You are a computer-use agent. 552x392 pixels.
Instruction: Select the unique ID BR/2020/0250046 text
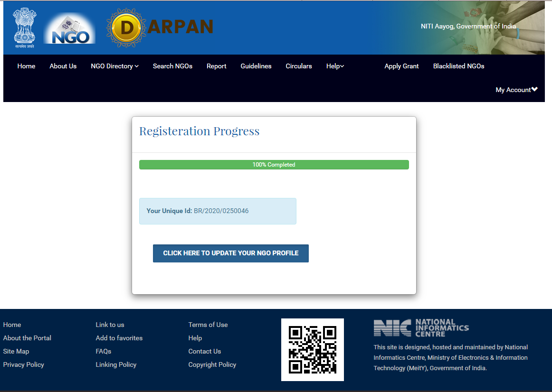(x=221, y=211)
